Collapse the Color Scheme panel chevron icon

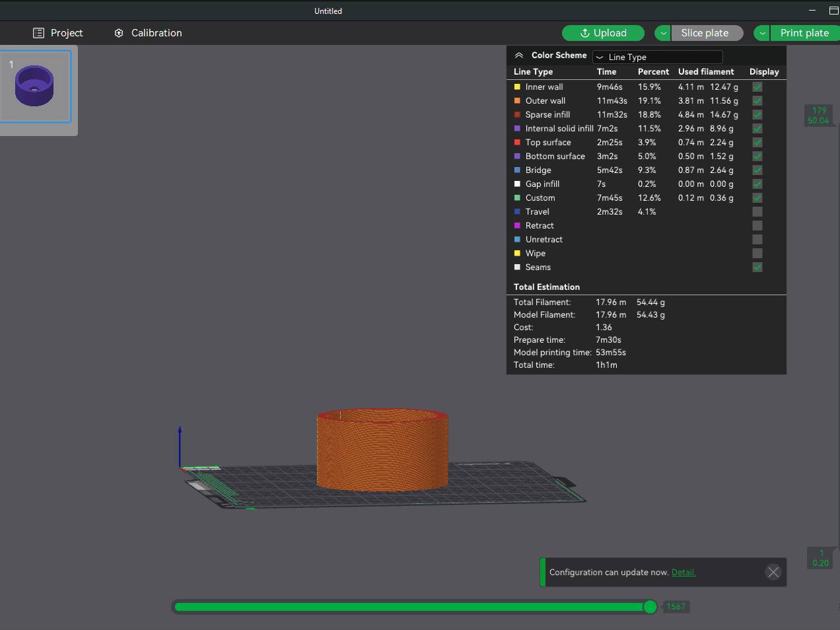[519, 55]
